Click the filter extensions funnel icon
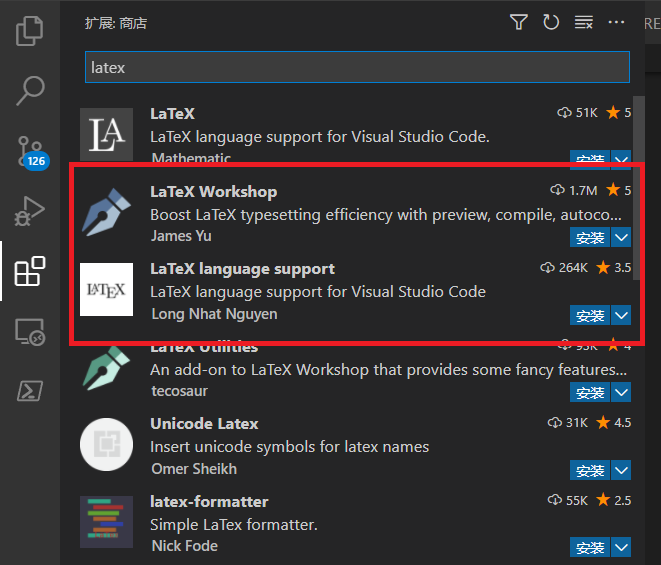 (x=518, y=22)
